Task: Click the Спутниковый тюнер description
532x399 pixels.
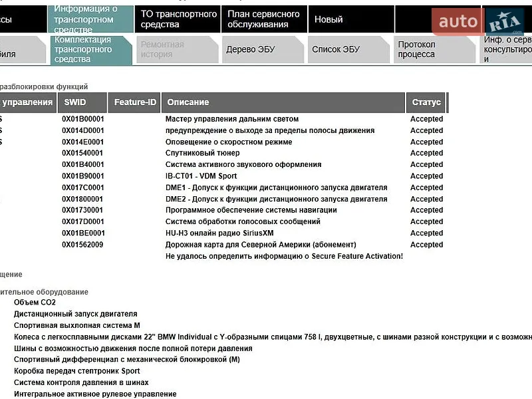Action: (203, 153)
